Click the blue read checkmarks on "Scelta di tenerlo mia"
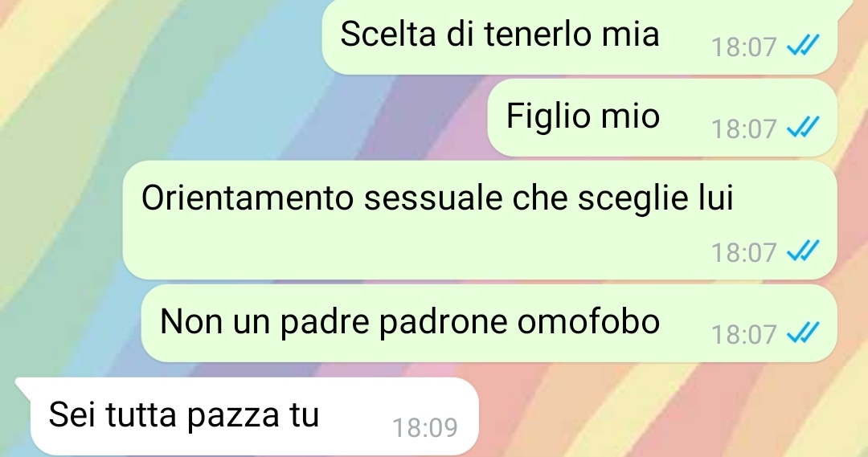The width and height of the screenshot is (868, 457). (803, 45)
